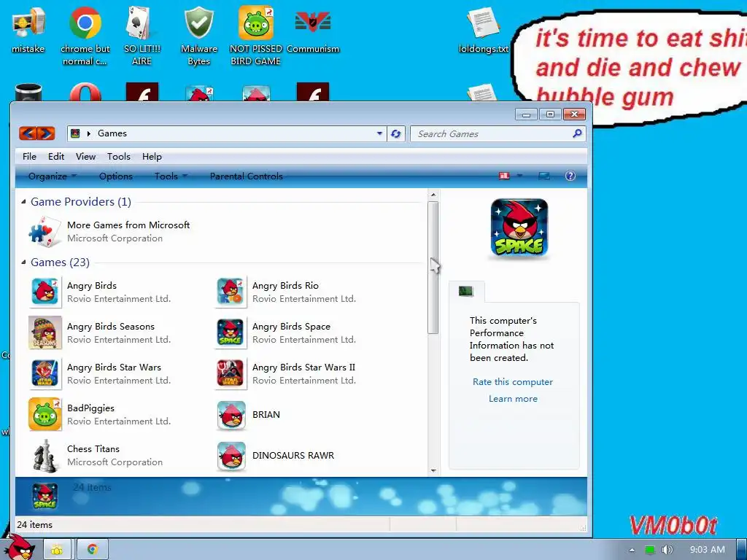The width and height of the screenshot is (747, 560).
Task: Open the View menu
Action: tap(86, 157)
